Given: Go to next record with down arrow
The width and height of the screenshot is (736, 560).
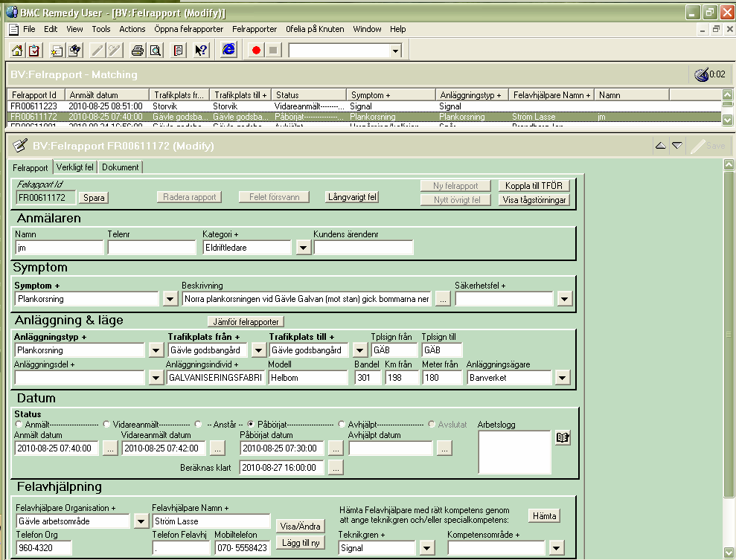Looking at the screenshot, I should pos(677,146).
